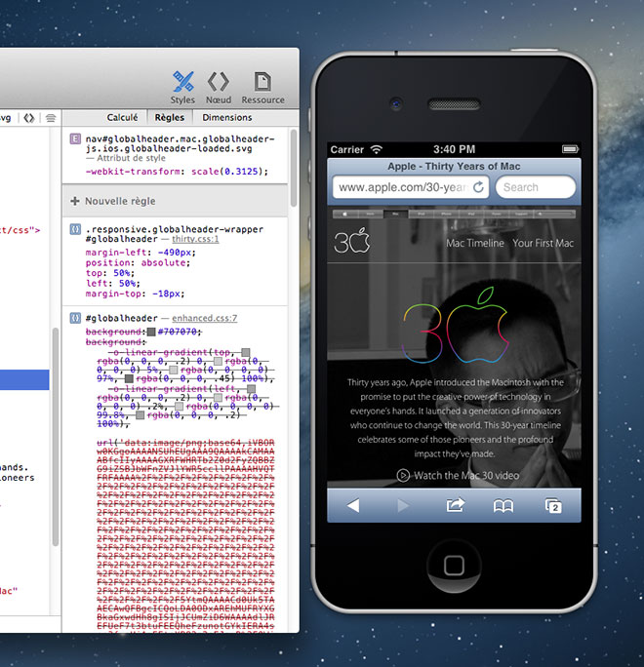Click swatch before rgba(0, 0, 0, .45)
The height and width of the screenshot is (667, 644).
[x=129, y=378]
